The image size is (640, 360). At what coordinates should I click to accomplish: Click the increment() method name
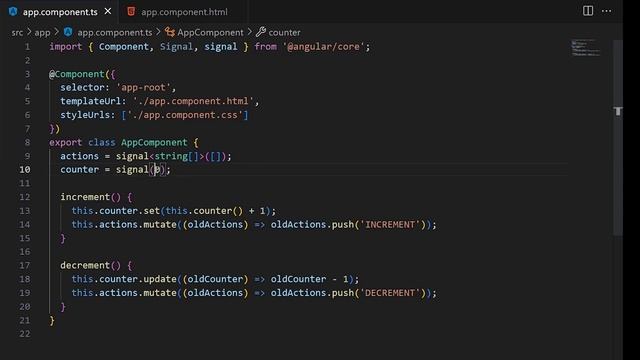85,197
